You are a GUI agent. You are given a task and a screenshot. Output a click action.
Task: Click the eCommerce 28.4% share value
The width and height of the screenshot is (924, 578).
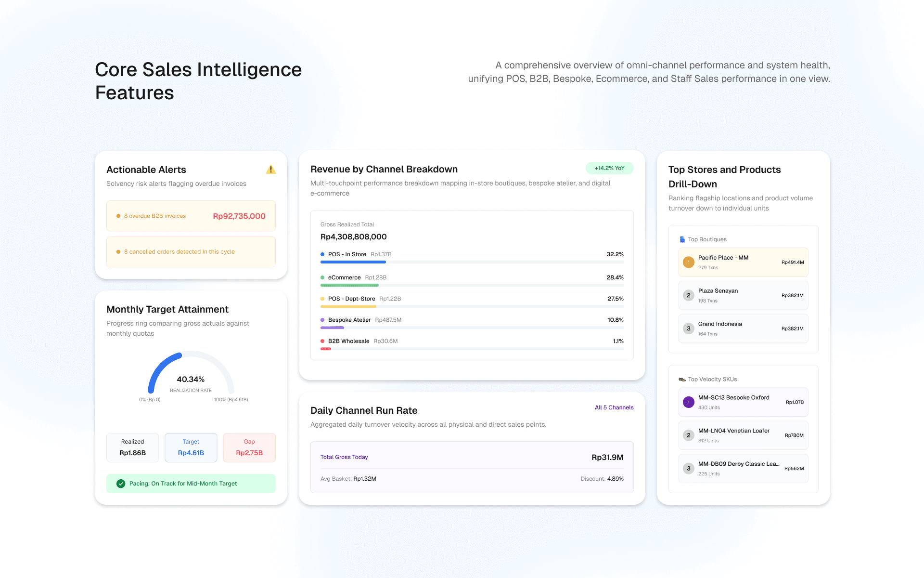point(615,277)
